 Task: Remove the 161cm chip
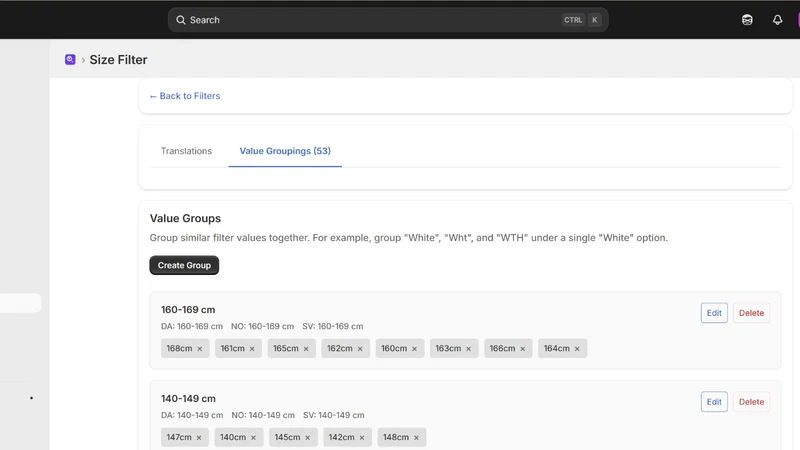click(x=252, y=349)
